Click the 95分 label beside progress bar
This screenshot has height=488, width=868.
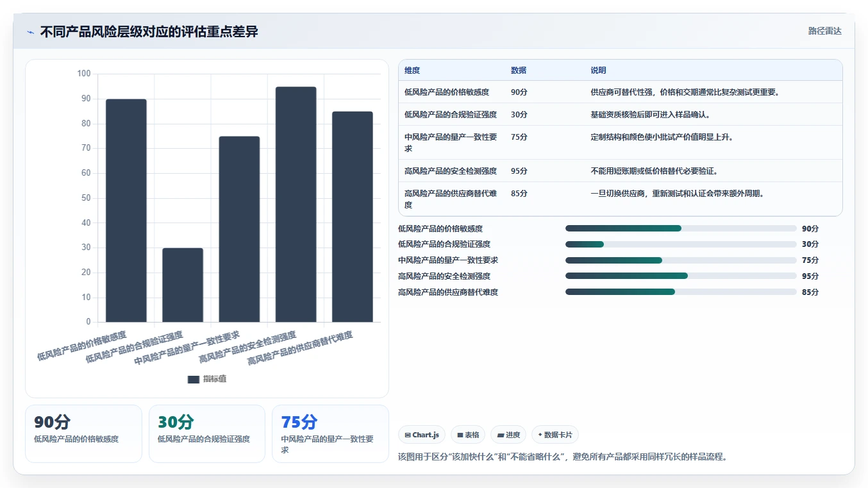click(x=810, y=276)
